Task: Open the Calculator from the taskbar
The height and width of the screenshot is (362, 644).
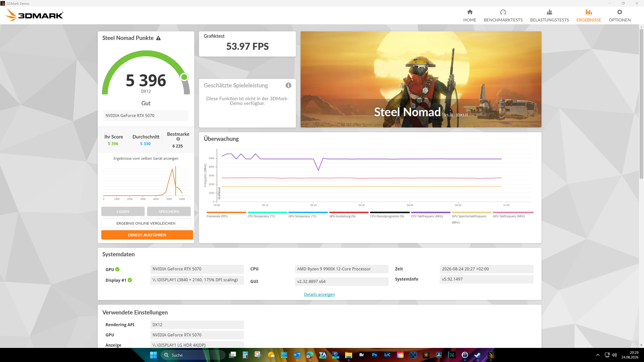Action: point(245,355)
